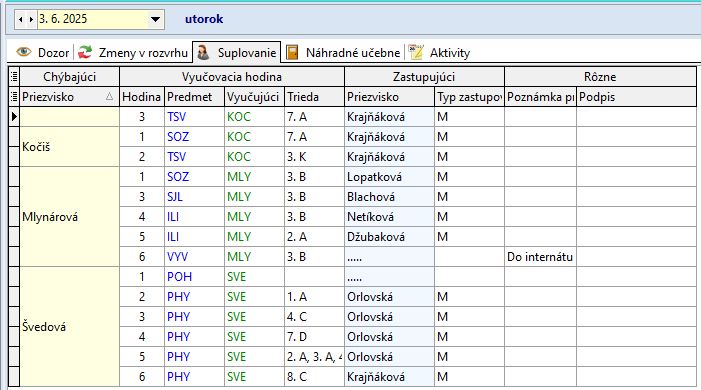
Task: Click the current row indicator arrow
Action: [14, 117]
